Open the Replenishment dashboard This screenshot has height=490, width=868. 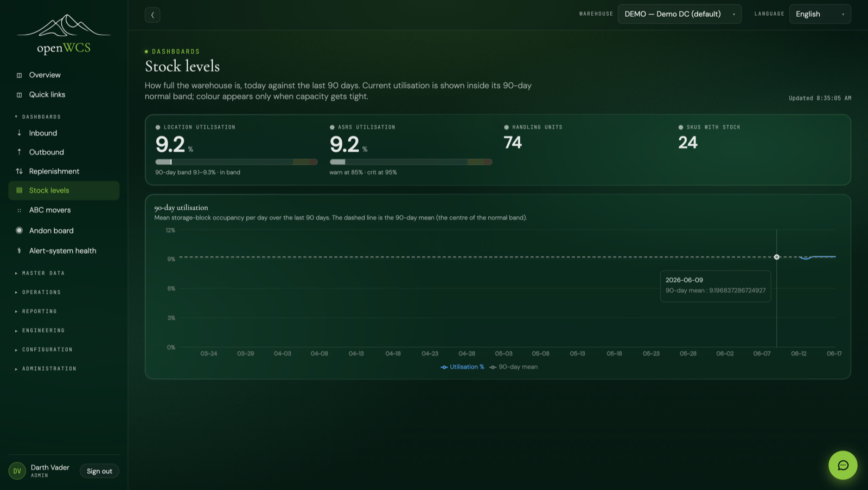tap(64, 171)
